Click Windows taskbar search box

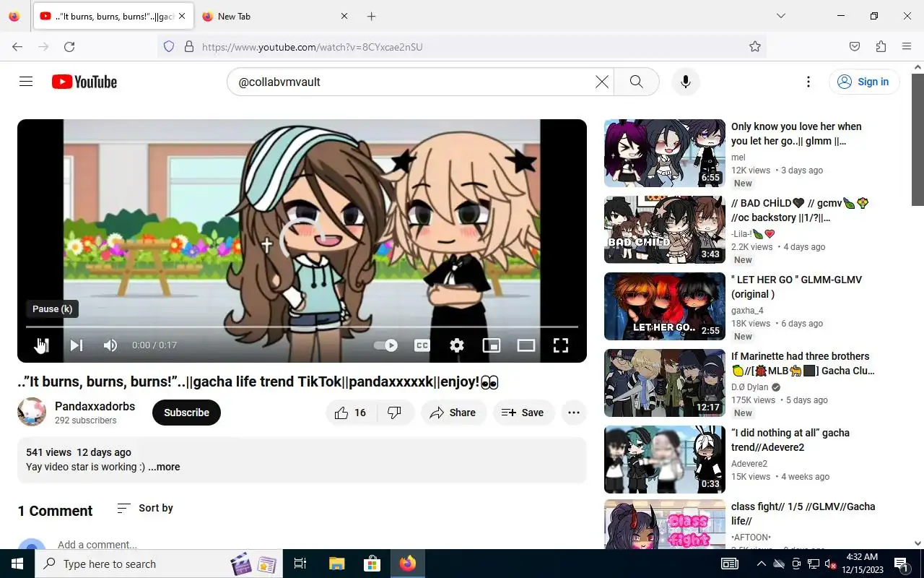pyautogui.click(x=159, y=564)
